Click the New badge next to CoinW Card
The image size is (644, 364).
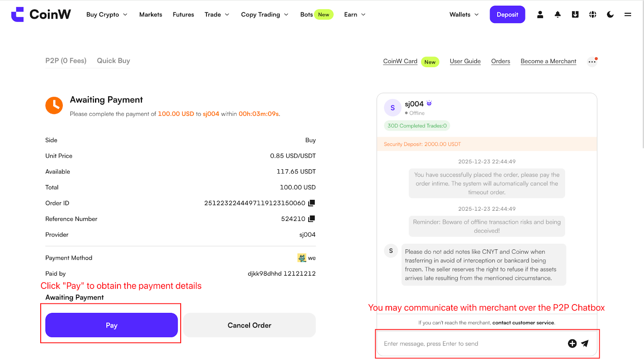point(430,62)
